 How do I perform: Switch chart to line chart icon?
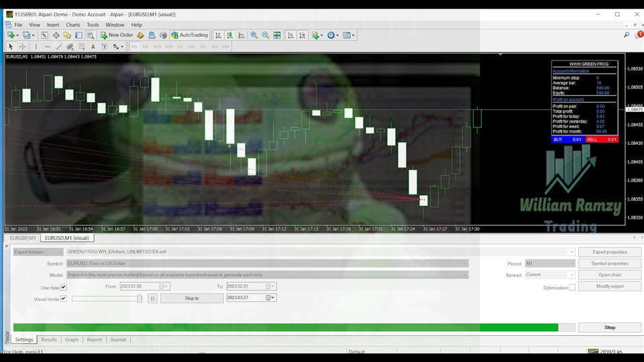[241, 36]
